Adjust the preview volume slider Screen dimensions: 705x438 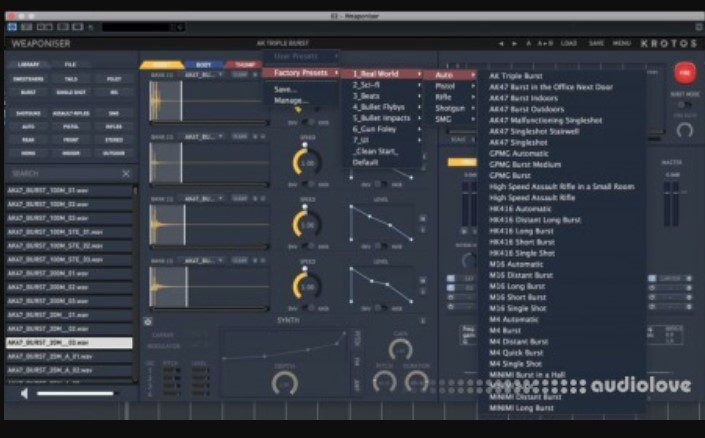[75, 393]
